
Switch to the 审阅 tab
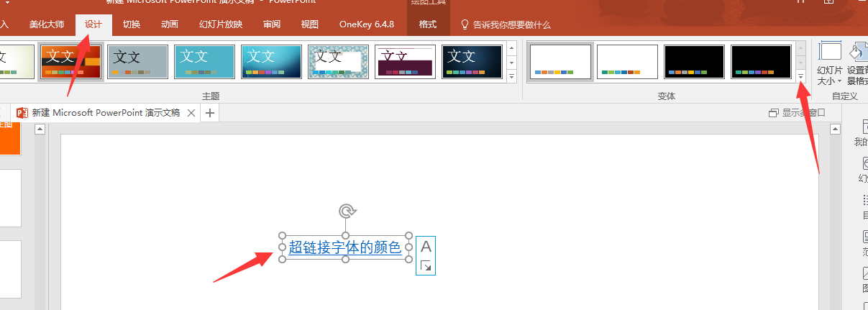(x=272, y=24)
